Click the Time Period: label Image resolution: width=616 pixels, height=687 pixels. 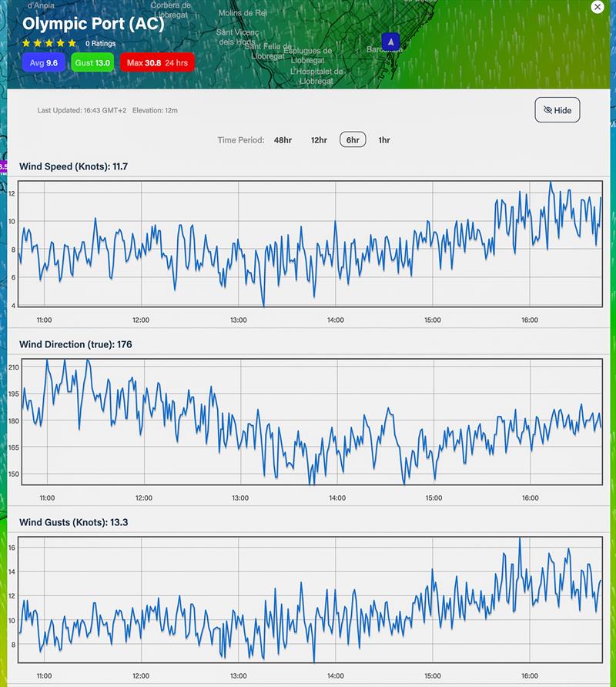(x=241, y=140)
